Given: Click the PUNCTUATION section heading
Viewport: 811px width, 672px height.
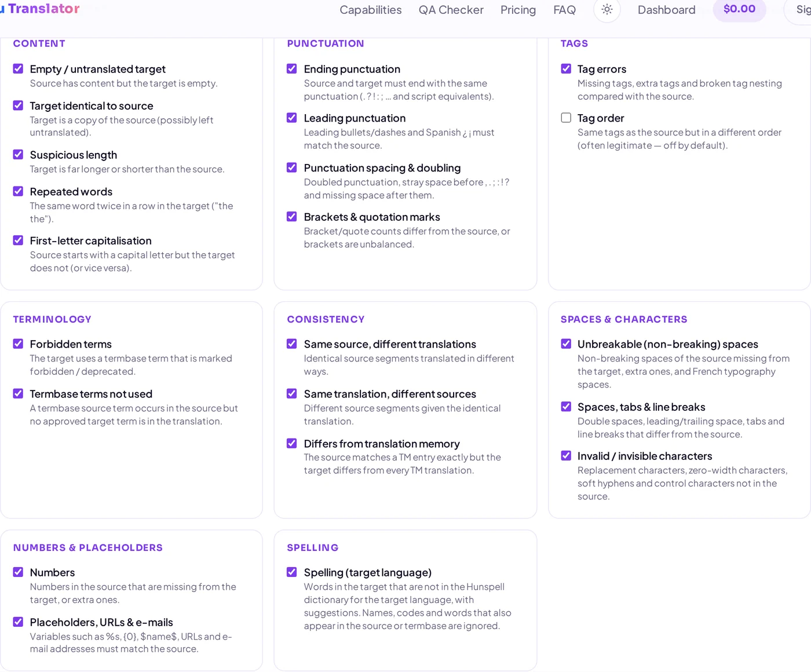Looking at the screenshot, I should (326, 43).
